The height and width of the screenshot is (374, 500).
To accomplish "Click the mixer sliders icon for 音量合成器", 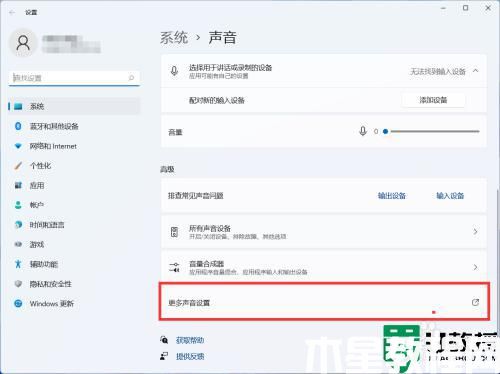I will coord(174,267).
